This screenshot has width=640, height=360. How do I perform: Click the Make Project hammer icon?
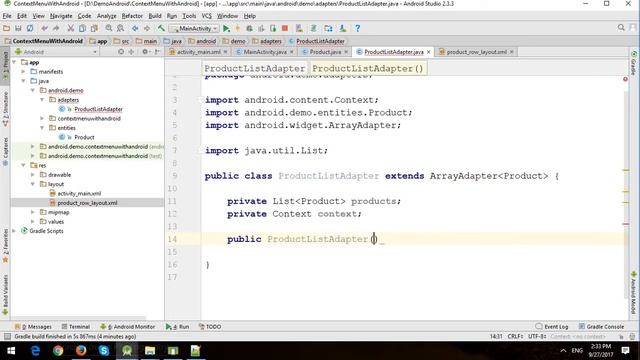[161, 29]
